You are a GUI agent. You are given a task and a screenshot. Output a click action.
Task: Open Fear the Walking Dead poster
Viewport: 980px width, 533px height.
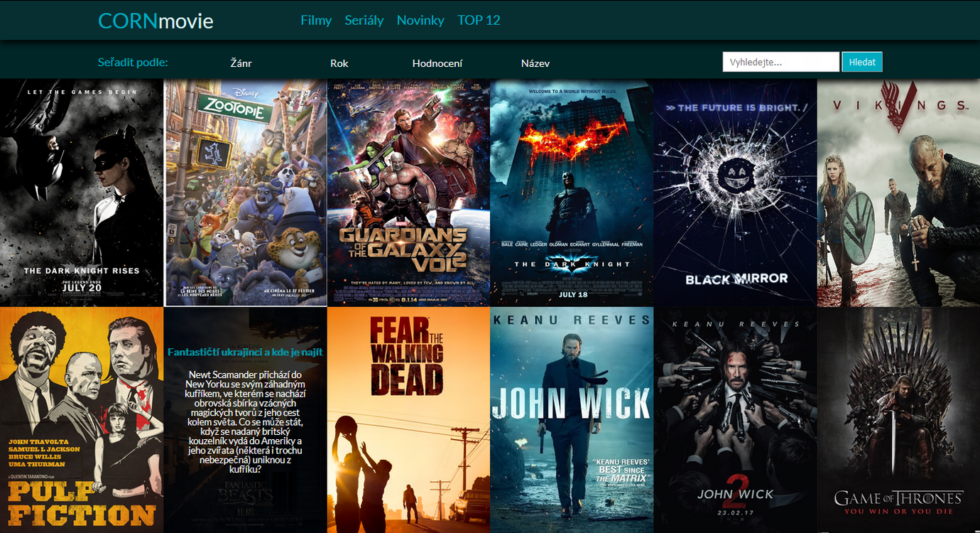coord(408,420)
